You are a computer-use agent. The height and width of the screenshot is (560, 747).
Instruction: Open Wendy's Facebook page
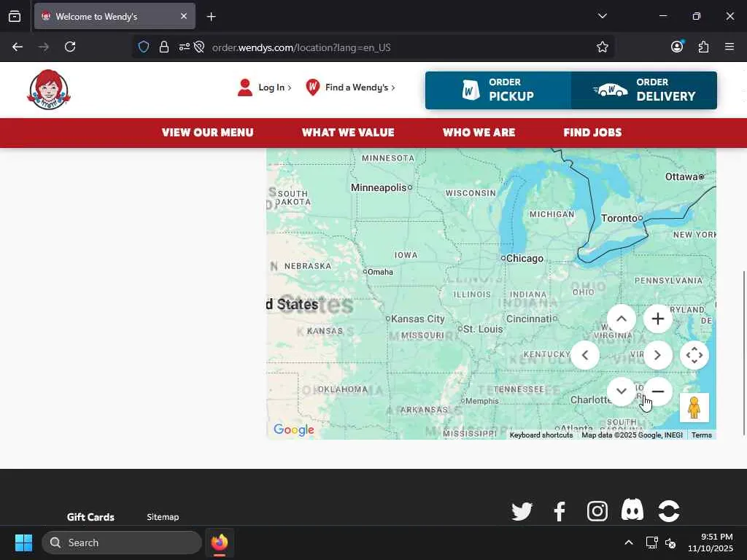point(560,511)
